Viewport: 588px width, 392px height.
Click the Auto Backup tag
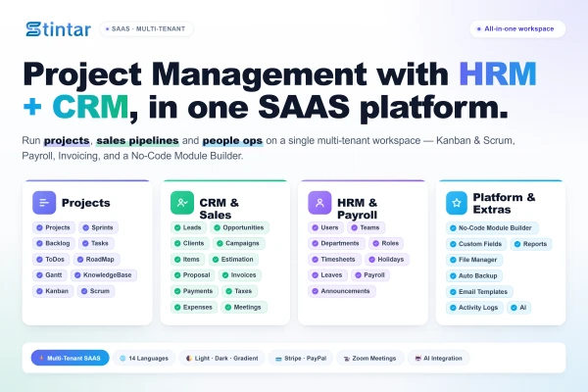474,276
